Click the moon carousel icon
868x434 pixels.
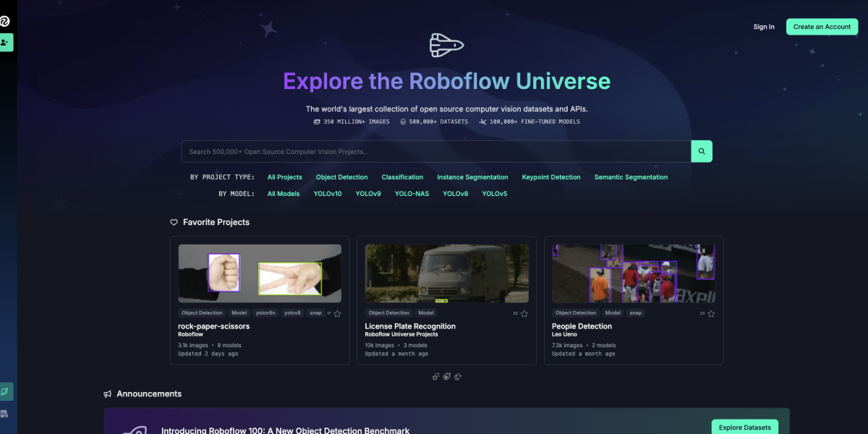click(457, 376)
